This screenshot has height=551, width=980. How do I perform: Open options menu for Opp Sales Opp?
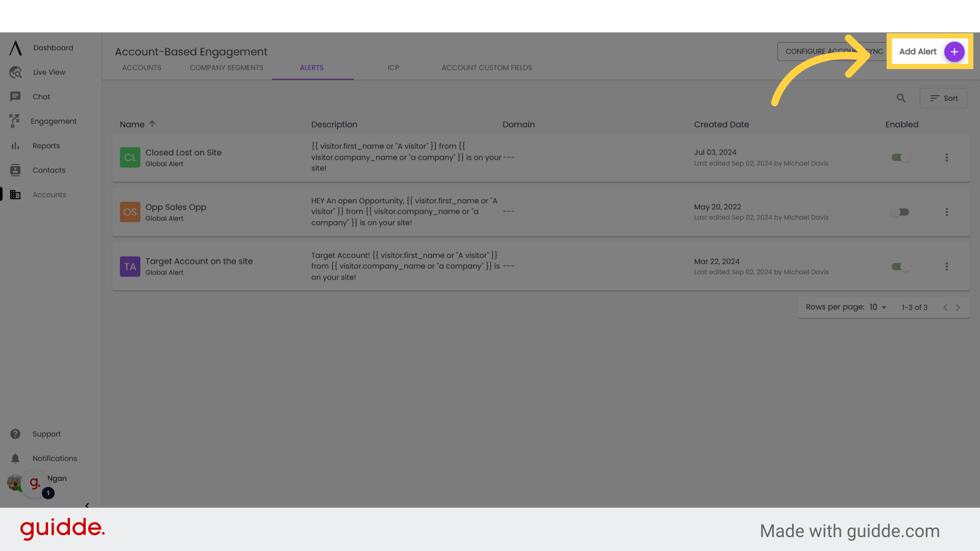[946, 212]
